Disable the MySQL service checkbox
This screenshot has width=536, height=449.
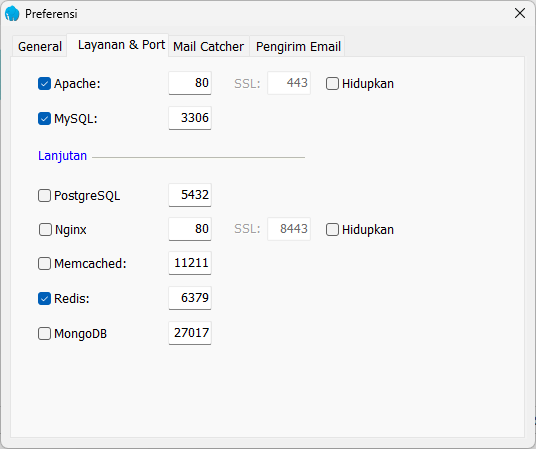pos(44,119)
